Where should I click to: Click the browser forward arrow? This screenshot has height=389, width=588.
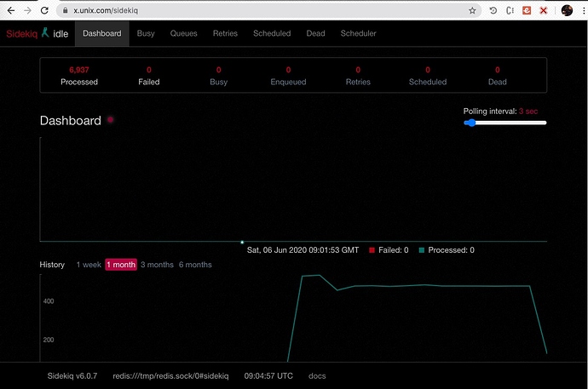pyautogui.click(x=28, y=10)
